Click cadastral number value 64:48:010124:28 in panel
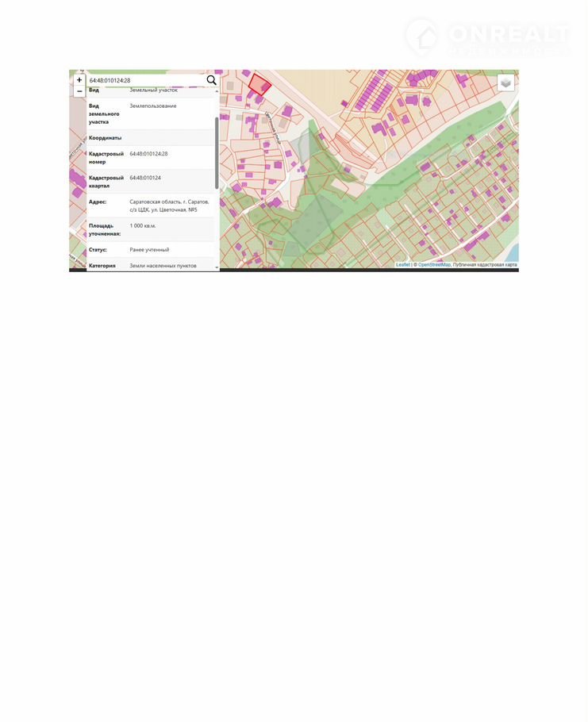 click(148, 154)
